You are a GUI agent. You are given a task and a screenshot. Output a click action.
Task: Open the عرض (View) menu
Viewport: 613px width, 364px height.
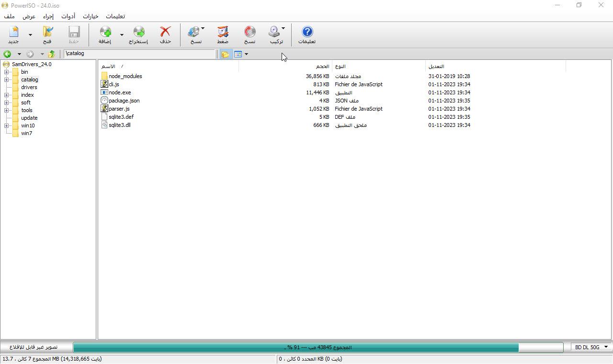[x=29, y=16]
